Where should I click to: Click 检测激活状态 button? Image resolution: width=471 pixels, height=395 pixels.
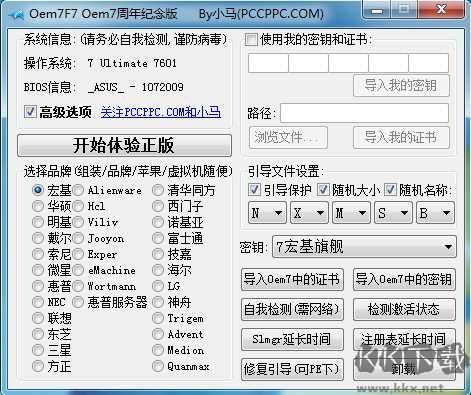[x=404, y=309]
